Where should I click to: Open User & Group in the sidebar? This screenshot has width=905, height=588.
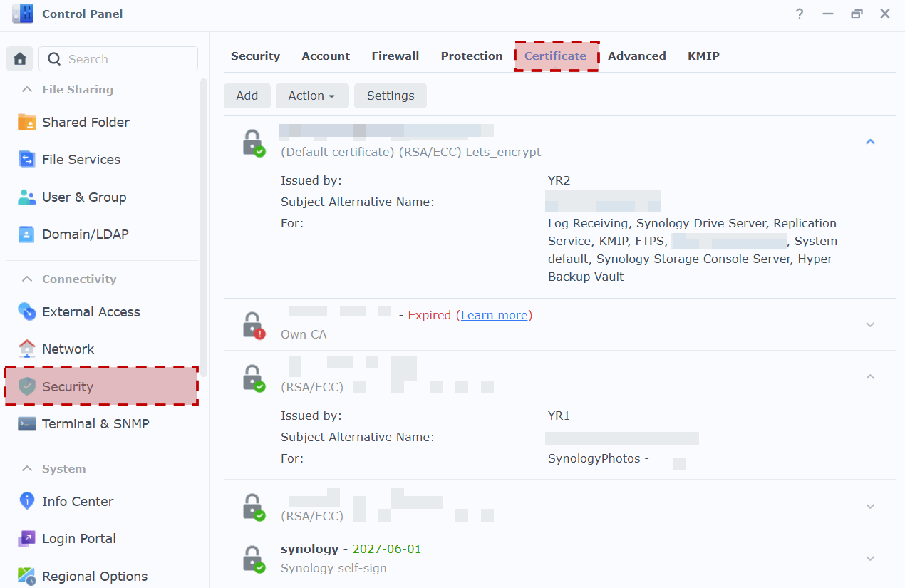coord(101,197)
